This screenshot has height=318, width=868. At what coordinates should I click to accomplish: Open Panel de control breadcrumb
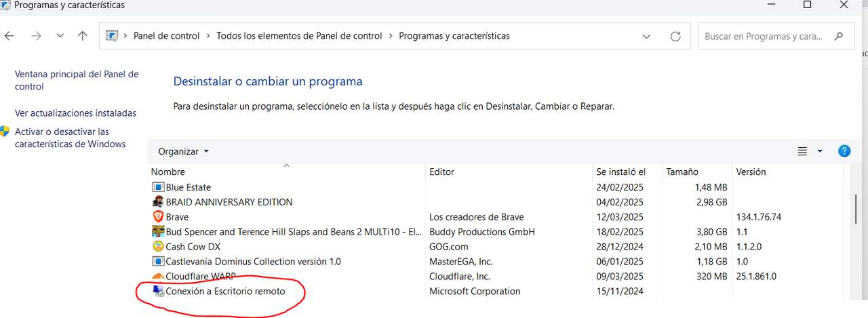click(x=166, y=36)
